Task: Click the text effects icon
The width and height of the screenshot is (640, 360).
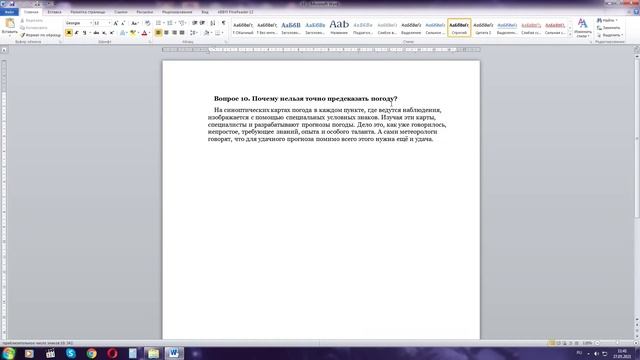Action: tap(123, 33)
